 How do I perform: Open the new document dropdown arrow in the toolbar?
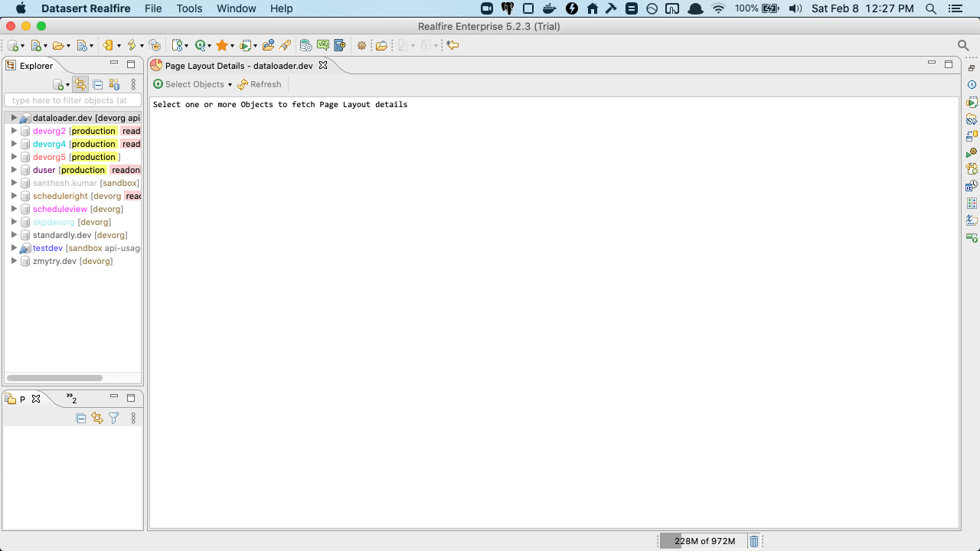(45, 46)
